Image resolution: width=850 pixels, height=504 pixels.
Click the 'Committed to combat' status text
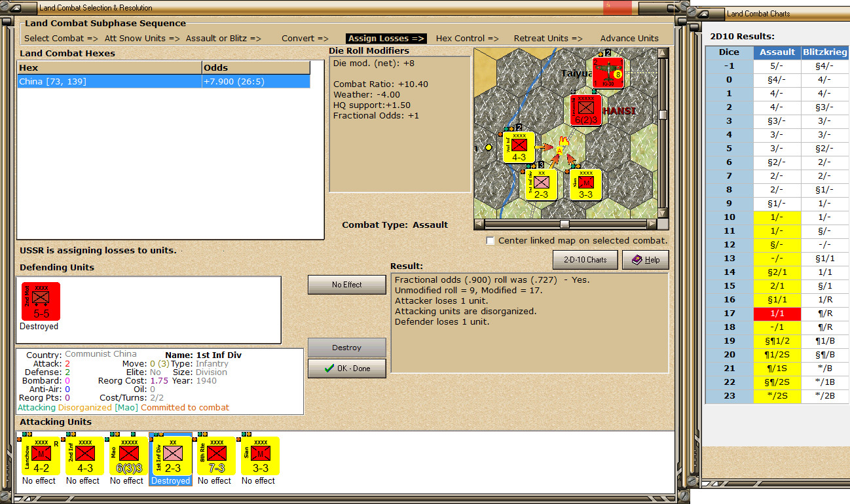[185, 408]
